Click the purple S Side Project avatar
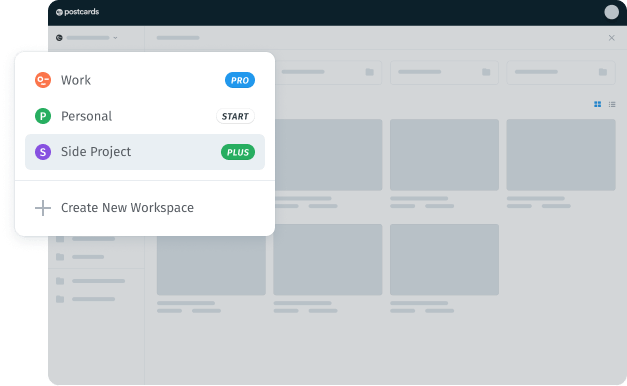The width and height of the screenshot is (627, 386). [x=43, y=152]
